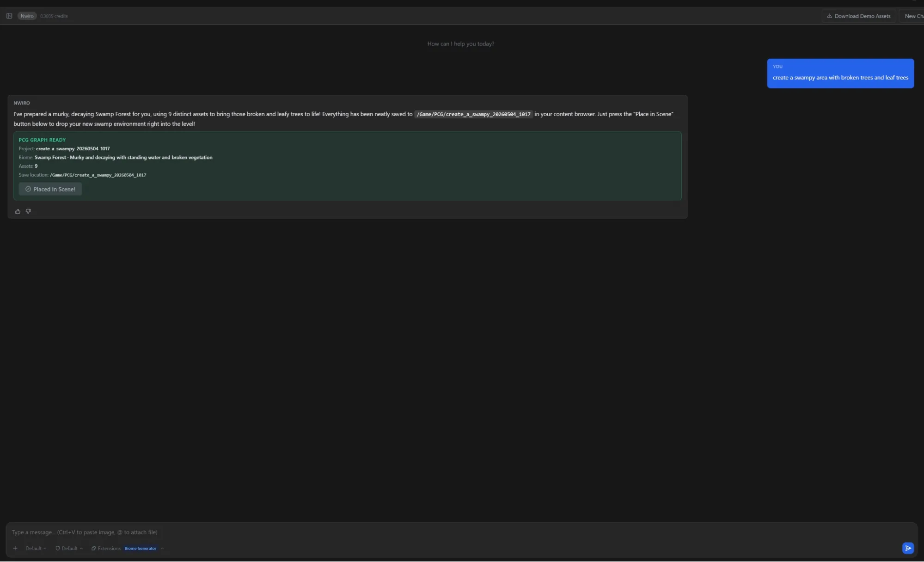Collapse the sidebar panel icon
924x562 pixels.
pos(9,16)
